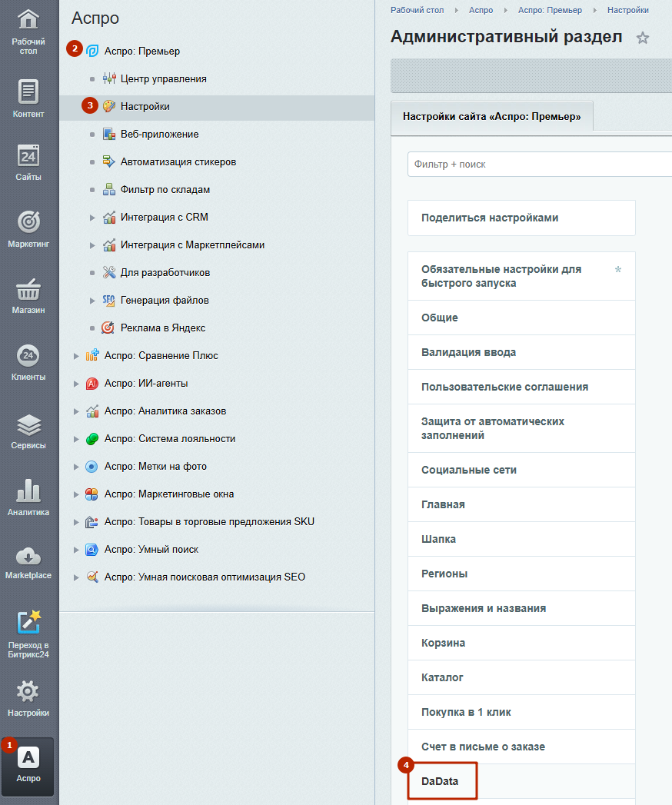
Task: Click the Рабочий стол breadcrumb link
Action: coord(417,10)
